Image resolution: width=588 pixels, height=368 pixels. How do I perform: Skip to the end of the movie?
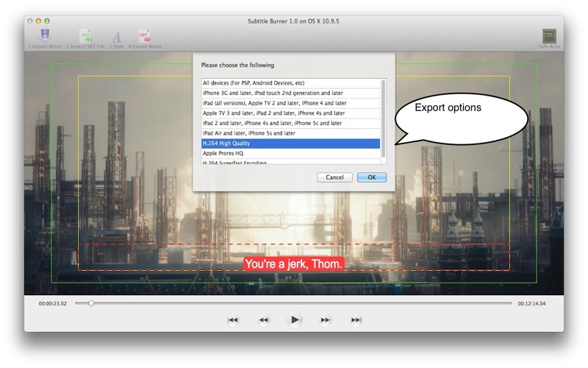tap(356, 320)
